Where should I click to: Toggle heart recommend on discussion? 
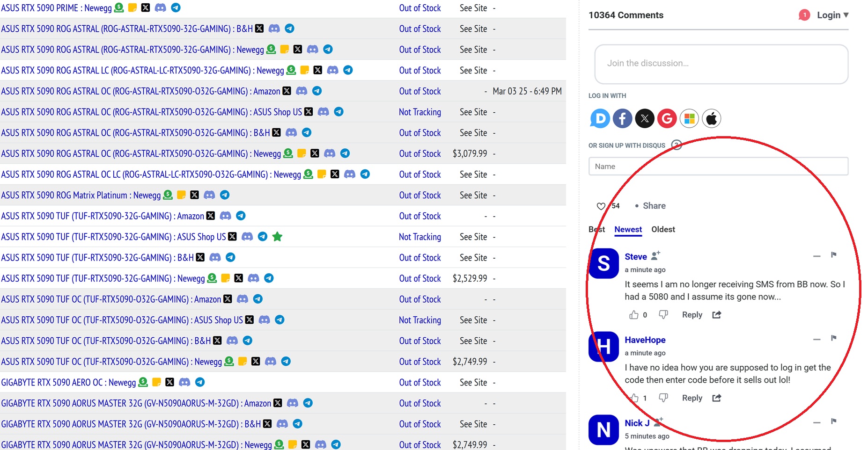pos(601,206)
